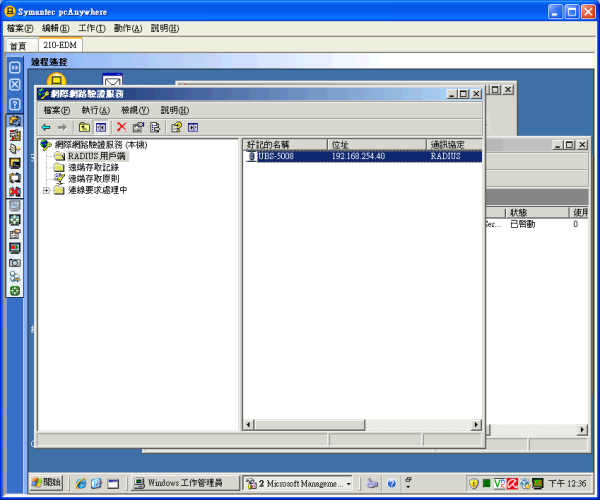Click the up-one-level folder toolbar icon
The image size is (600, 500).
click(84, 127)
